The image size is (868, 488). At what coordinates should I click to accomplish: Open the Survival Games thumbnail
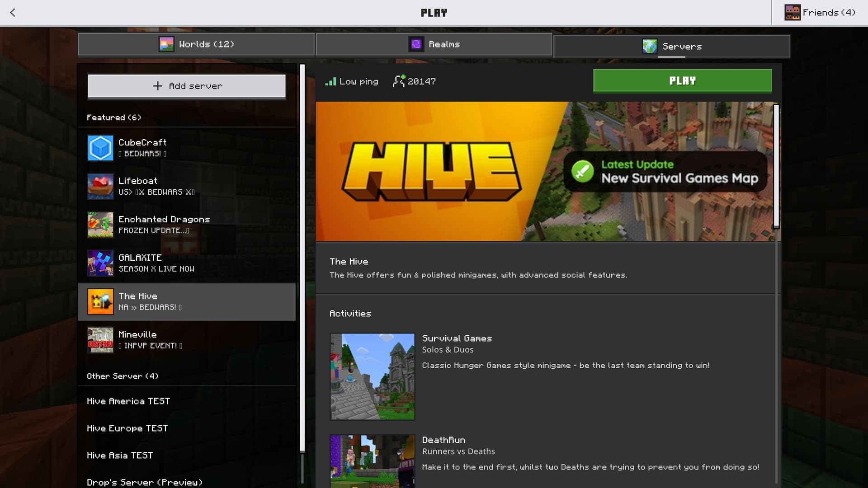tap(373, 376)
